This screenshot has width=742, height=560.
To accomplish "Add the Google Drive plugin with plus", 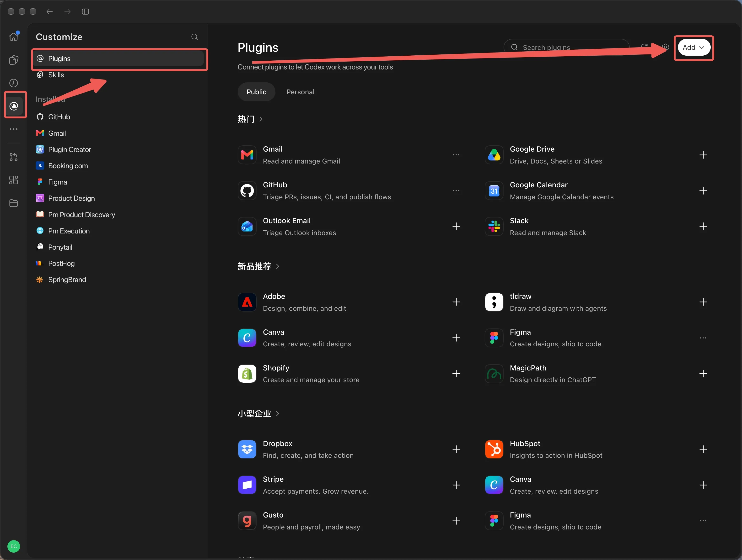I will click(x=703, y=155).
